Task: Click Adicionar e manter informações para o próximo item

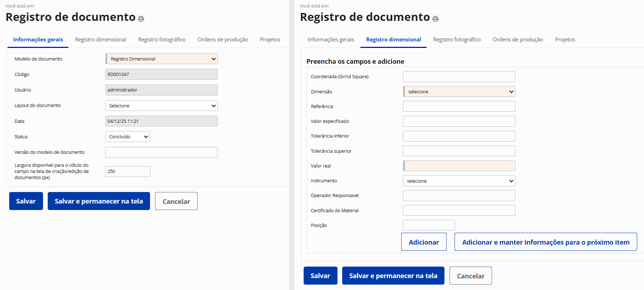Action: coord(546,242)
